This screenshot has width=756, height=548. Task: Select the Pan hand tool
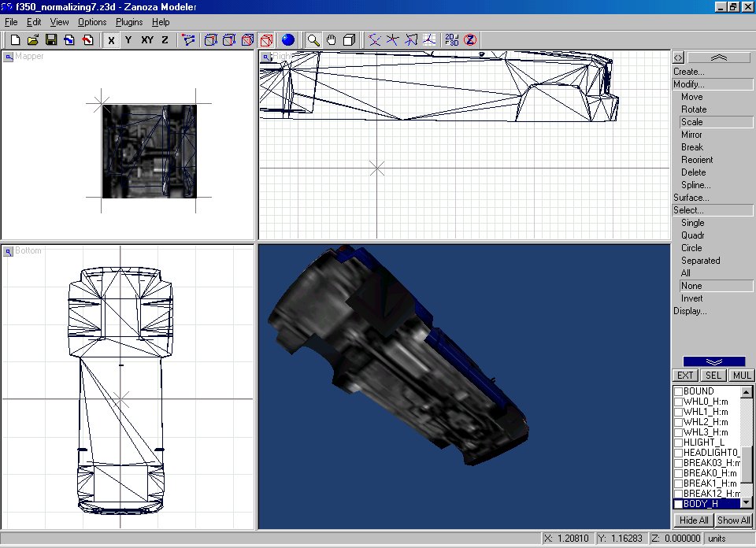click(x=332, y=39)
